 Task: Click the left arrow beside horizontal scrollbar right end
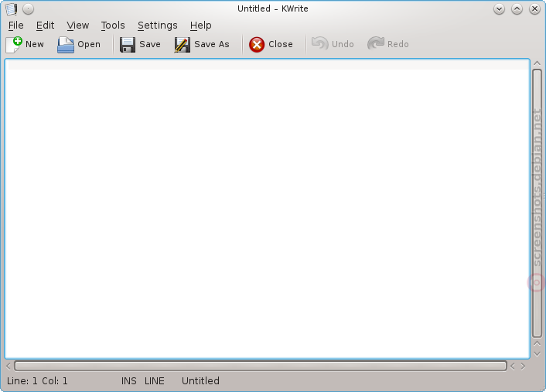coord(513,366)
